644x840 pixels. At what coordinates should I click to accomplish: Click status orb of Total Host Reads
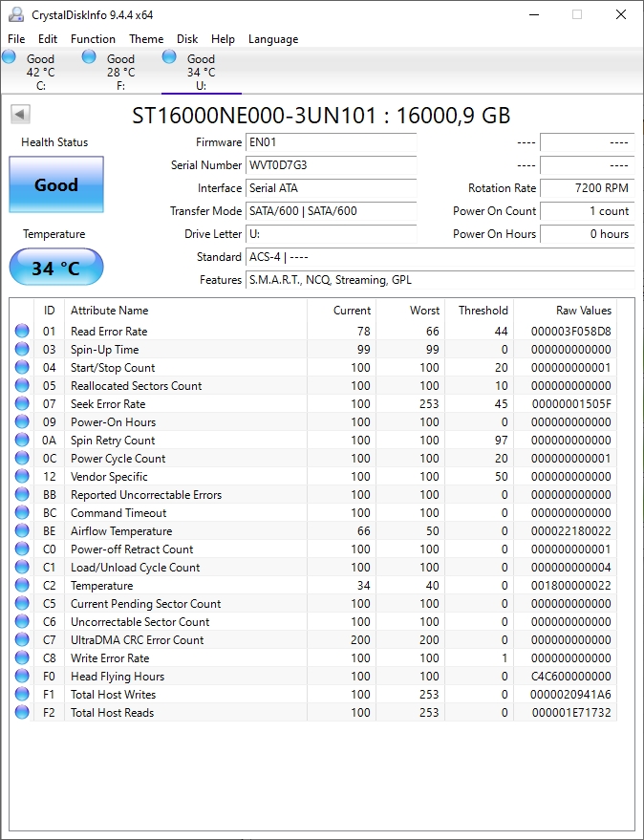(22, 713)
